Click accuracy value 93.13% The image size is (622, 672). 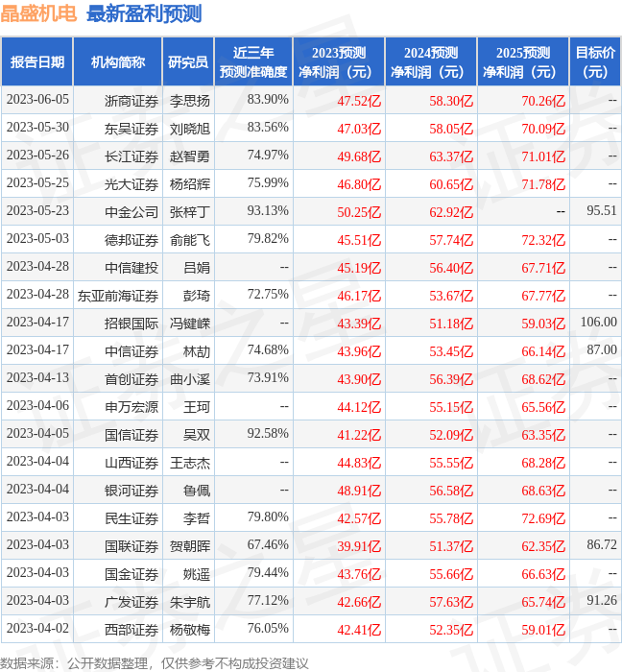click(x=268, y=211)
